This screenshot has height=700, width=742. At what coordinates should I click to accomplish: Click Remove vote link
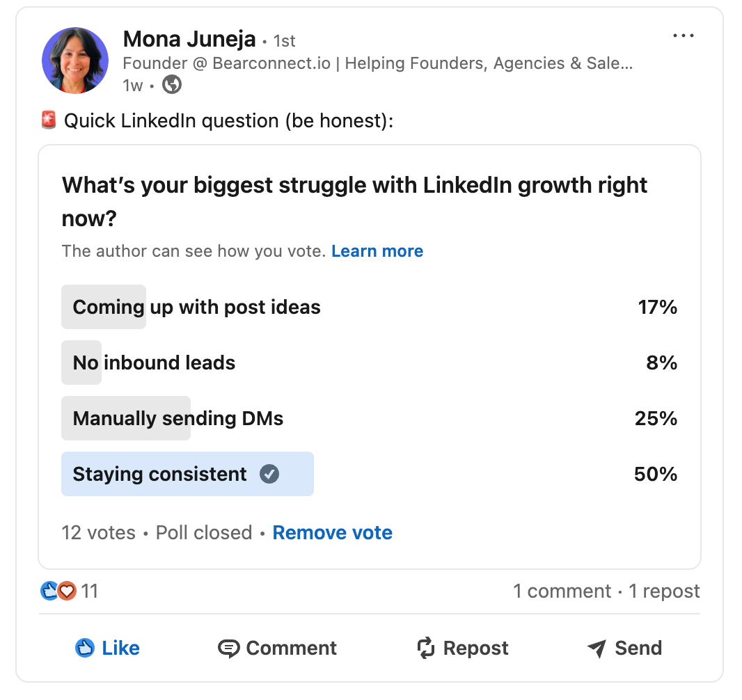pos(332,533)
